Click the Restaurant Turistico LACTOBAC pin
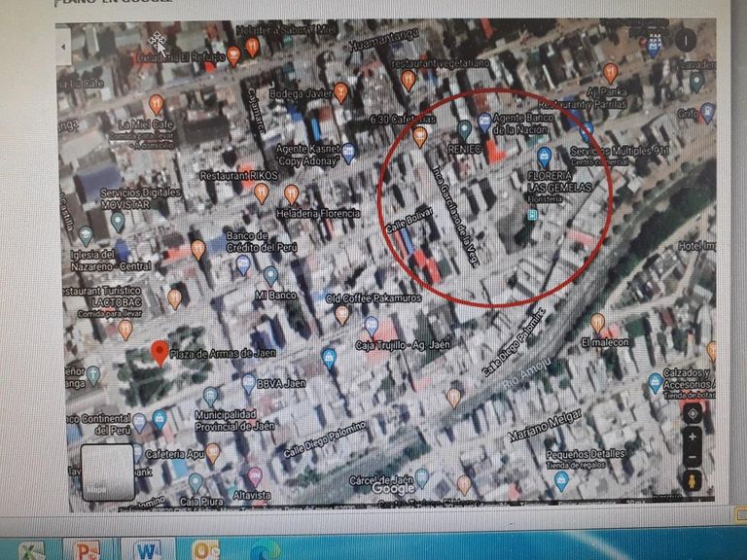This screenshot has width=747, height=560. click(175, 299)
